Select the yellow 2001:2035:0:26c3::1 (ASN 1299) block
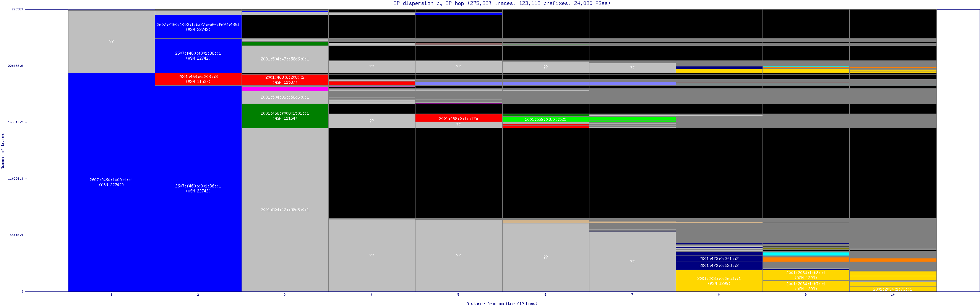Image resolution: width=980 pixels, height=306 pixels. click(x=719, y=281)
